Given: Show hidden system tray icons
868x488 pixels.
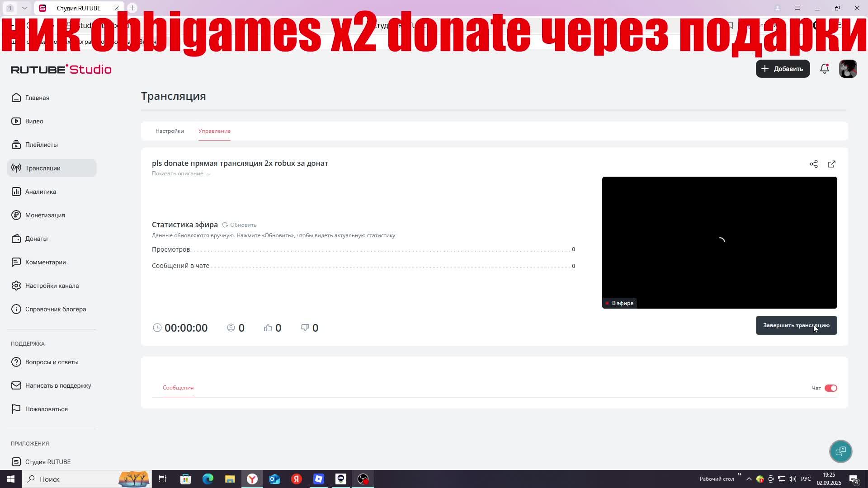Looking at the screenshot, I should (x=749, y=479).
